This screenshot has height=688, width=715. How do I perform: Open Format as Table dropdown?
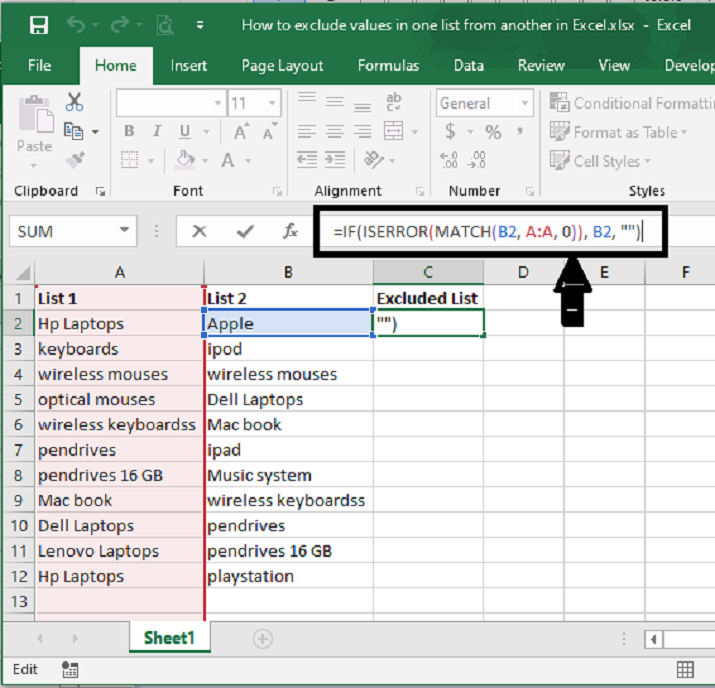(618, 132)
